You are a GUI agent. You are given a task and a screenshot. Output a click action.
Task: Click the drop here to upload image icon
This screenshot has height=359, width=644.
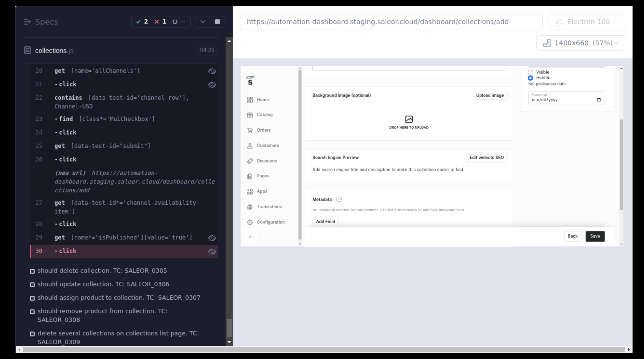click(409, 119)
